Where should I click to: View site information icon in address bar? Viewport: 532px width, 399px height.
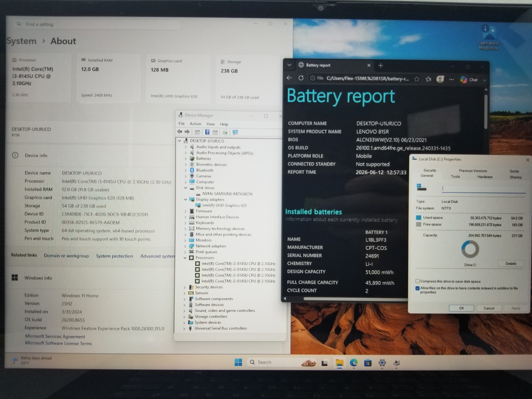pos(313,78)
